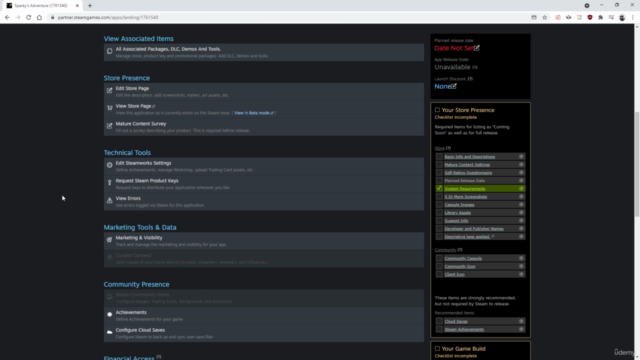
Task: Click the info icon on Mature Content Settings row
Action: (521, 164)
